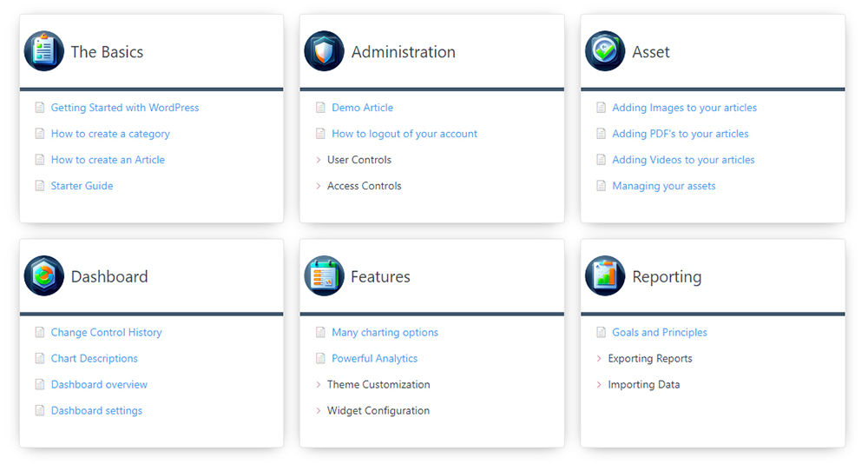The image size is (868, 464).
Task: Click the bar chart icon beside Reporting
Action: coord(604,275)
